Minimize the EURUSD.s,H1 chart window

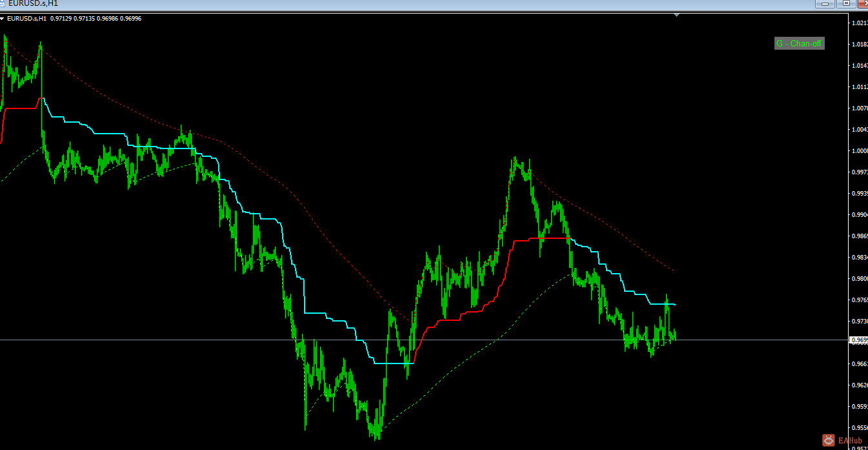[x=824, y=3]
